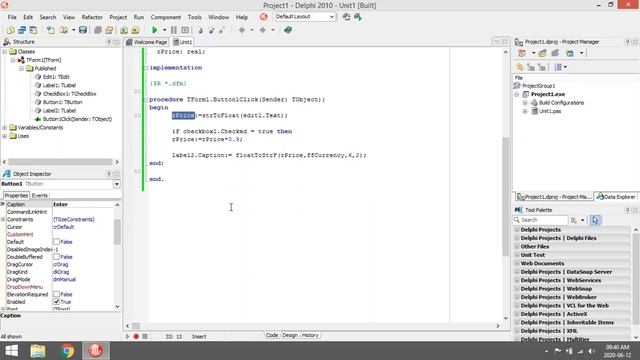Click the Save Desktop layout icon
640x360 pixels.
click(347, 17)
